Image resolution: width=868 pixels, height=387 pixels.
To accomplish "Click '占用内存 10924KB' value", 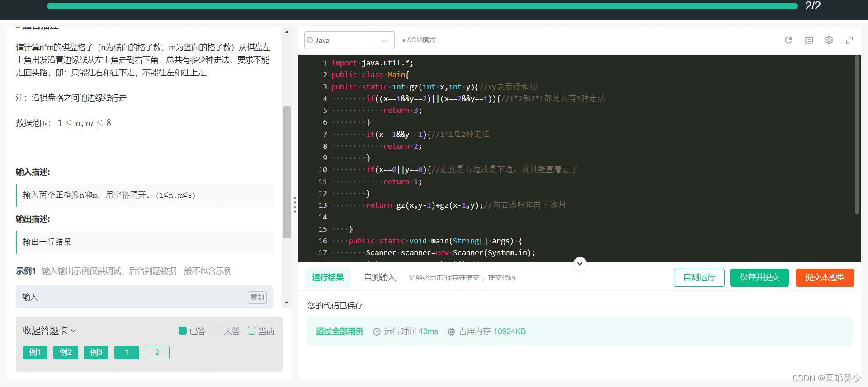I will click(x=492, y=331).
